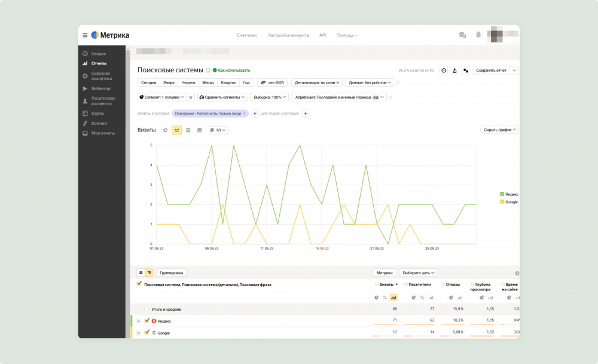Viewport: 598px width, 364px height.
Task: Select the Сегодня period
Action: click(x=148, y=82)
